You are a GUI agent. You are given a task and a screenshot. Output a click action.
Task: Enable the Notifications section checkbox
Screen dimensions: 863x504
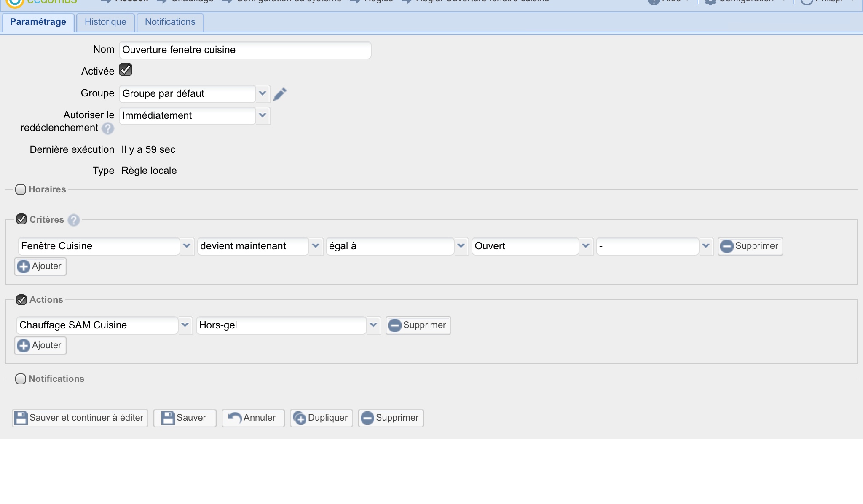click(21, 379)
